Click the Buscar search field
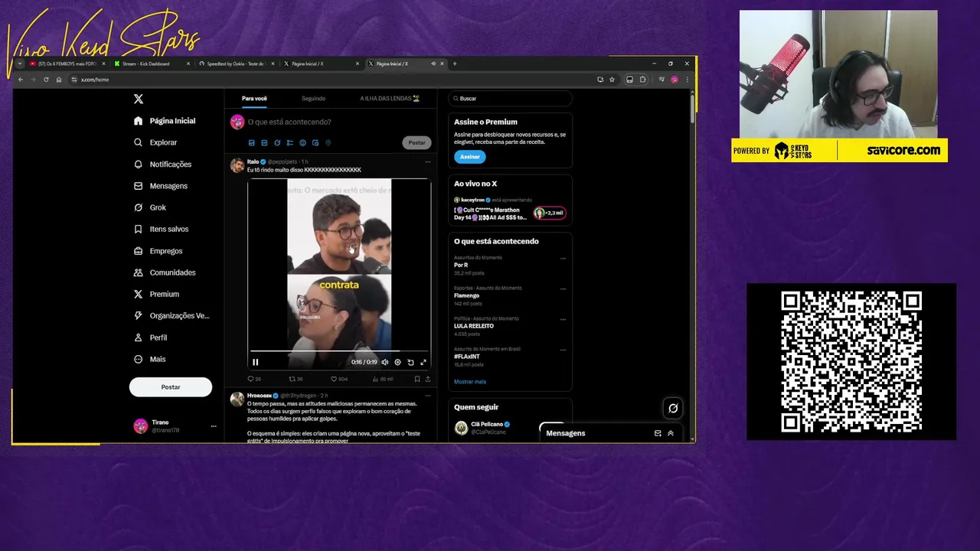This screenshot has height=551, width=980. tap(510, 99)
